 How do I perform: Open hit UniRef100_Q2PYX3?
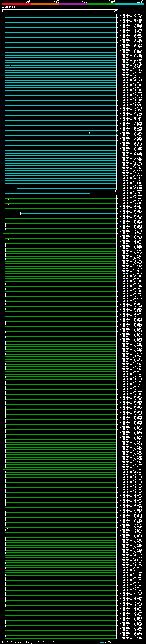click(131, 82)
